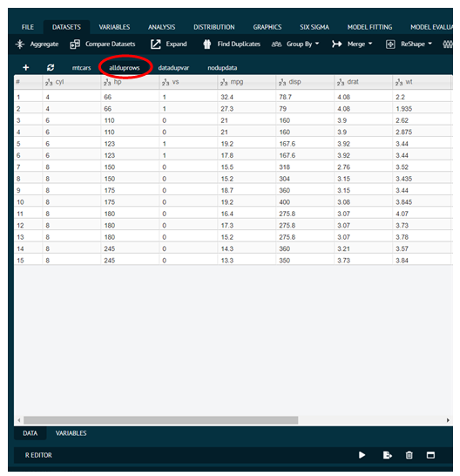Switch to the nodupdata dataset tab
The image size is (460, 476).
(222, 68)
